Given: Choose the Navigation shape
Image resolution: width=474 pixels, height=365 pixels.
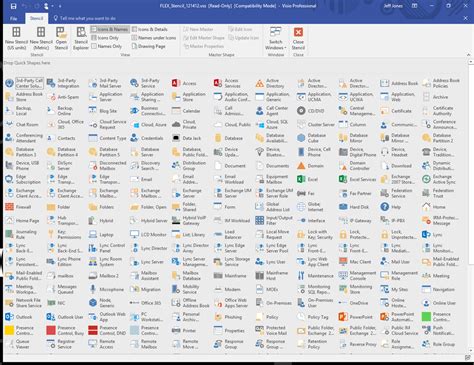Looking at the screenshot, I should [x=438, y=289].
